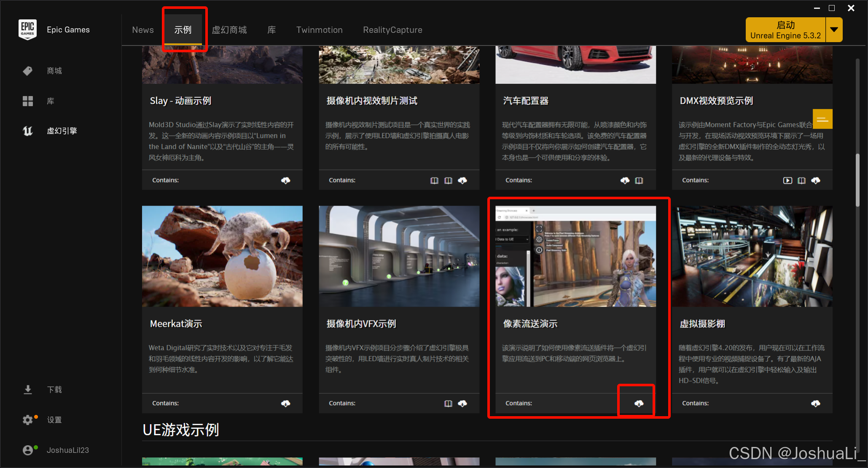Image resolution: width=868 pixels, height=468 pixels.
Task: Open the 虚拟摄影棚 thumbnail image
Action: [752, 256]
